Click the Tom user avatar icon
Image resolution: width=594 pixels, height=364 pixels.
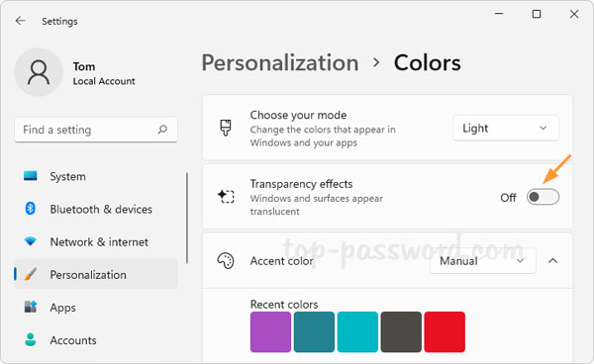coord(39,72)
